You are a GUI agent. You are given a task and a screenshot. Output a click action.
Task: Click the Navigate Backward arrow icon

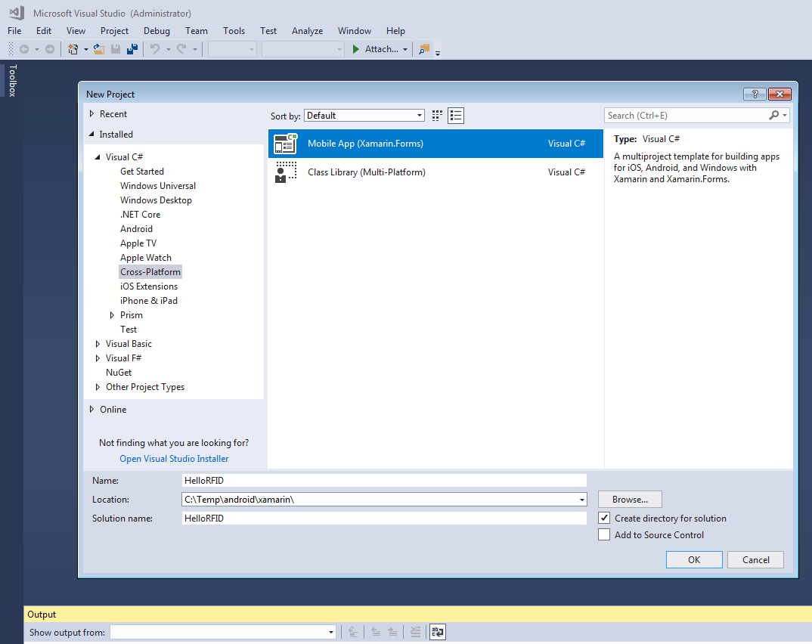point(24,49)
